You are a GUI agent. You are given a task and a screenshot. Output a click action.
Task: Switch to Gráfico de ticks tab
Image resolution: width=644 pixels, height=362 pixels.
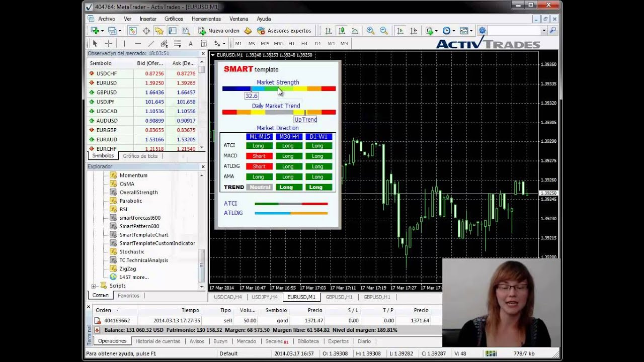[x=140, y=156]
